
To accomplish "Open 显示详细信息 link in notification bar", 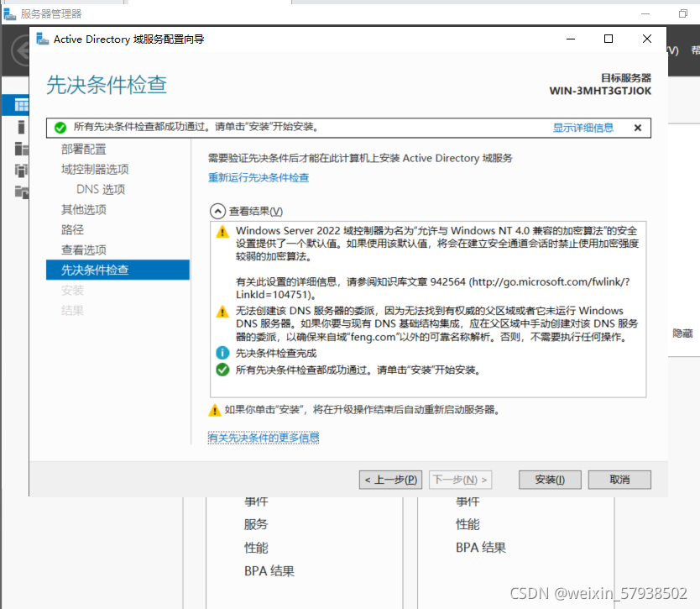I will (x=583, y=128).
